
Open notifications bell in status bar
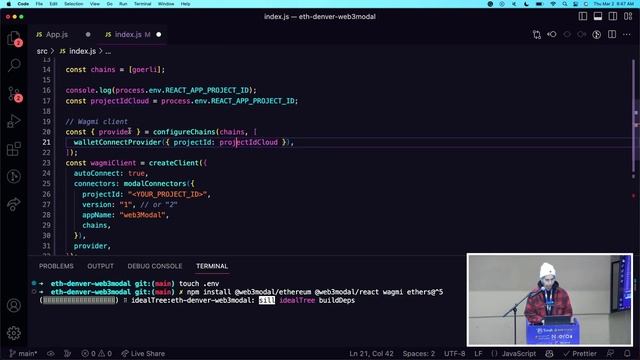tap(627, 353)
